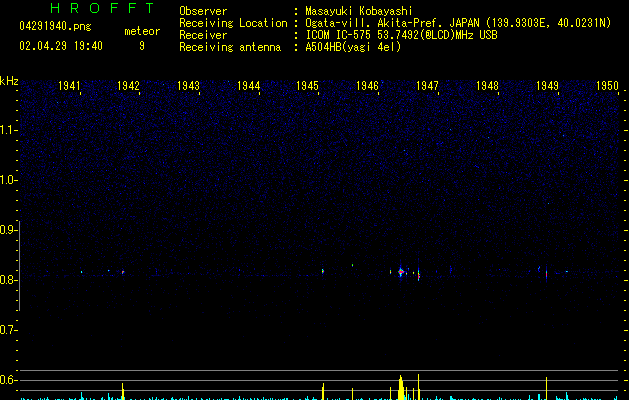Click frequency axis label 0.9

tap(8, 230)
